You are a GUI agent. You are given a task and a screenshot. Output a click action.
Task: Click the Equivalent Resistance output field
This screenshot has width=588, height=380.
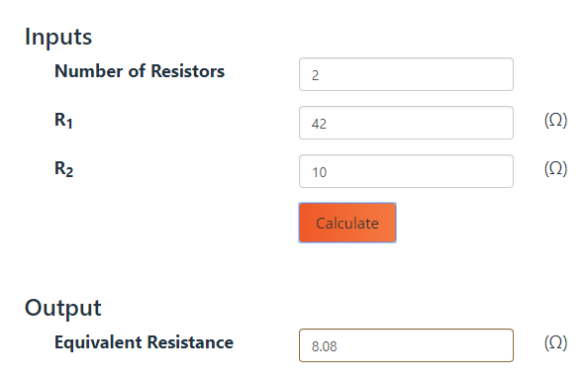[x=406, y=345]
